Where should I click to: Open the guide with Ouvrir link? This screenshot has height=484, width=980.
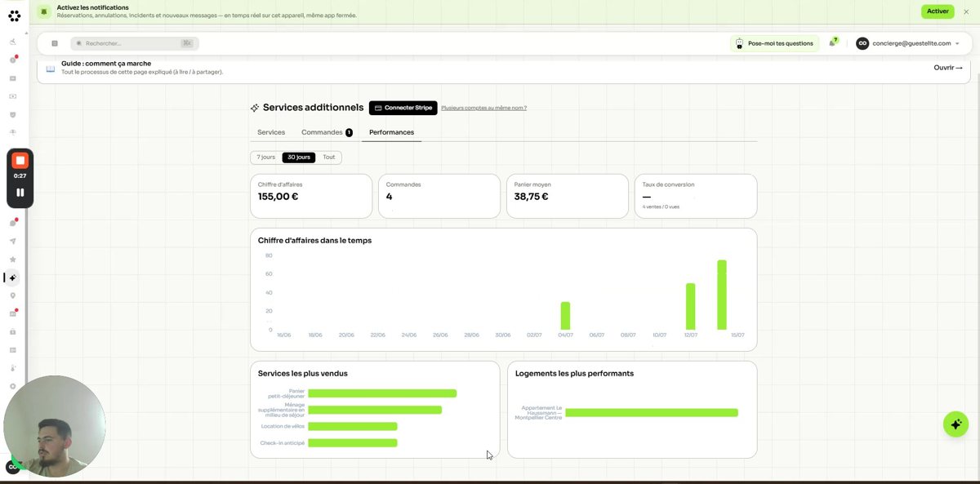point(948,68)
